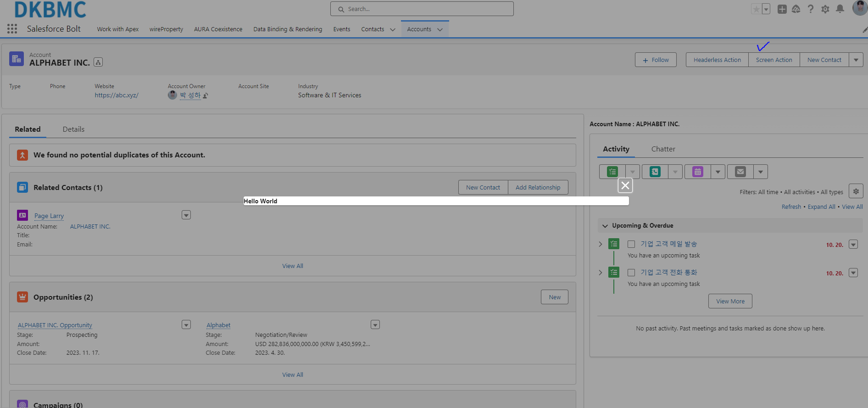868x408 pixels.
Task: Click the Account record icon
Action: pyautogui.click(x=17, y=59)
